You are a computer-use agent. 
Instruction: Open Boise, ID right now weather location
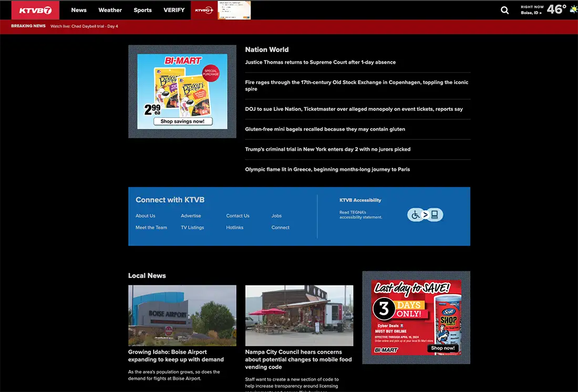tap(532, 13)
